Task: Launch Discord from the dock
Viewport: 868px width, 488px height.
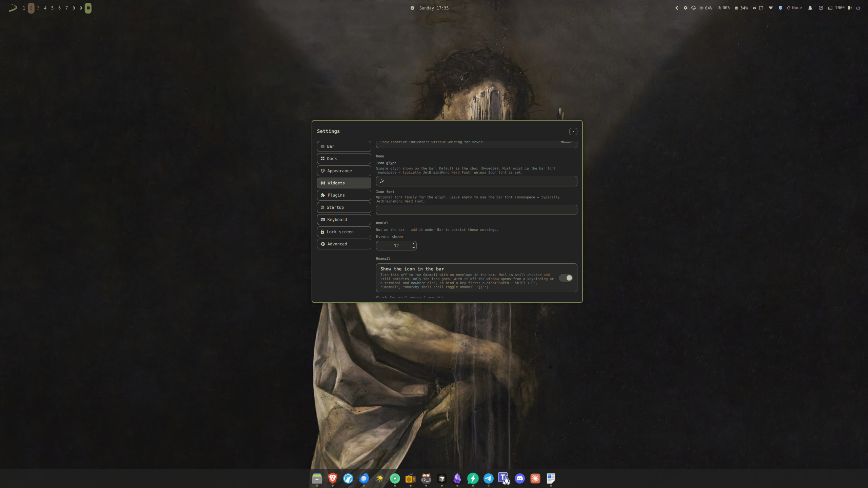Action: click(519, 478)
